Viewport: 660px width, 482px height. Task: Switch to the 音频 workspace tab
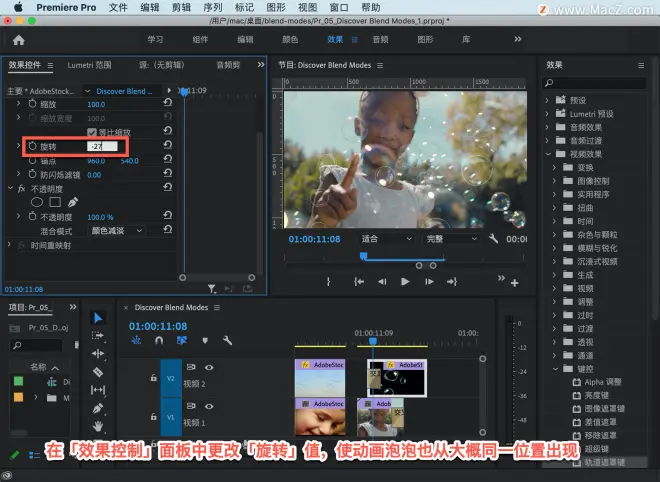pyautogui.click(x=380, y=40)
